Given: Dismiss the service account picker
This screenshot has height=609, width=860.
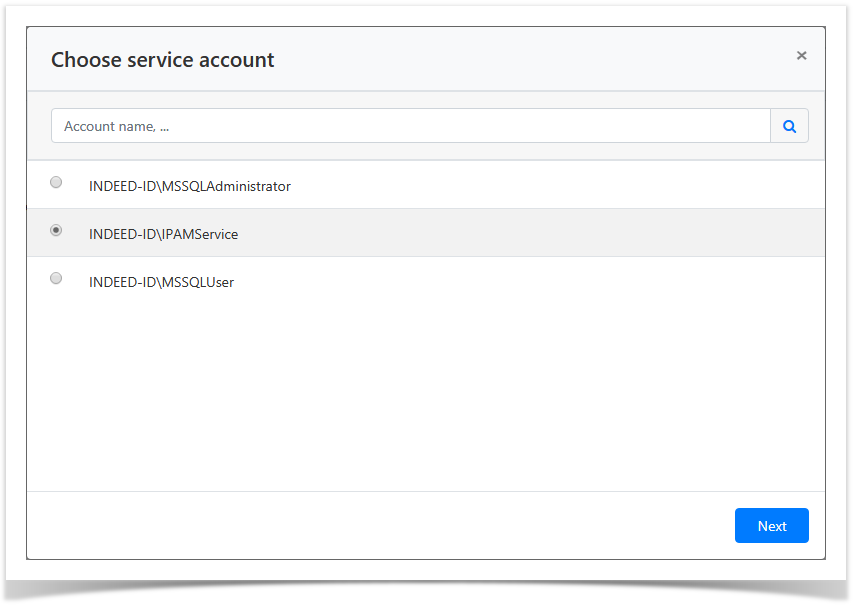Looking at the screenshot, I should (x=801, y=55).
